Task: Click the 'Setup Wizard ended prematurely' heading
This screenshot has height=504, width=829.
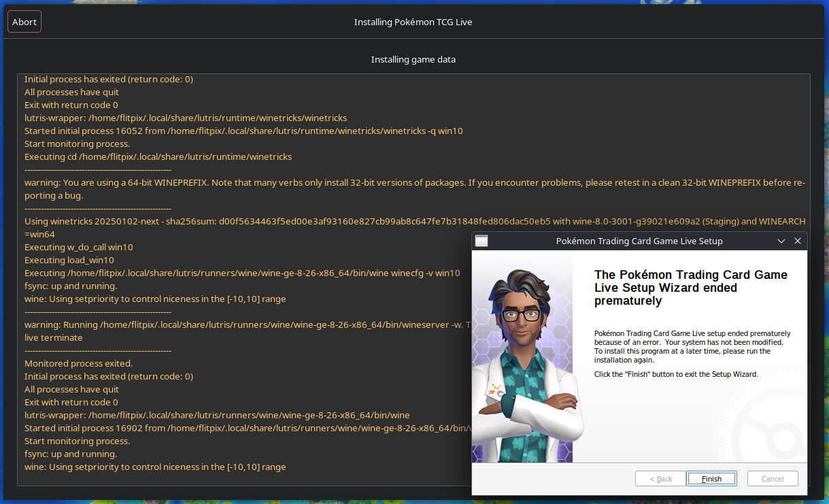Action: click(x=691, y=288)
